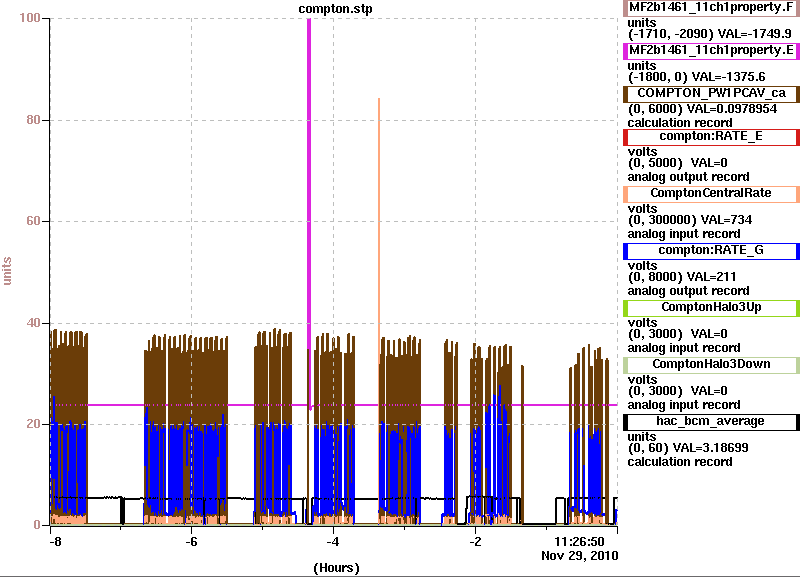Select the MF2b1461_11ch1property.E legend entry
Viewport: 800px width, 577px height.
coord(711,51)
